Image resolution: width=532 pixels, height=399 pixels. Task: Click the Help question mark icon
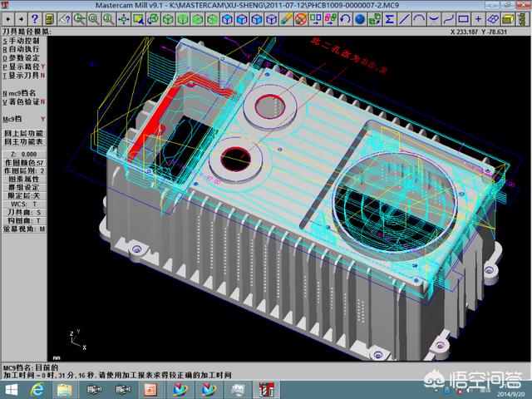[x=35, y=18]
